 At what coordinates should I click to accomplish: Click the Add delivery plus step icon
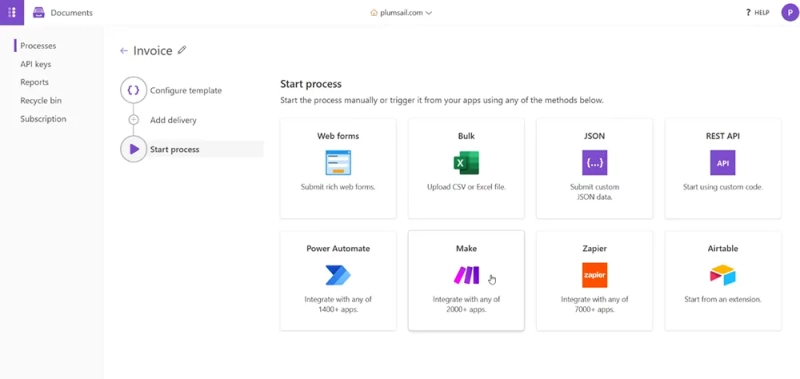coord(133,120)
